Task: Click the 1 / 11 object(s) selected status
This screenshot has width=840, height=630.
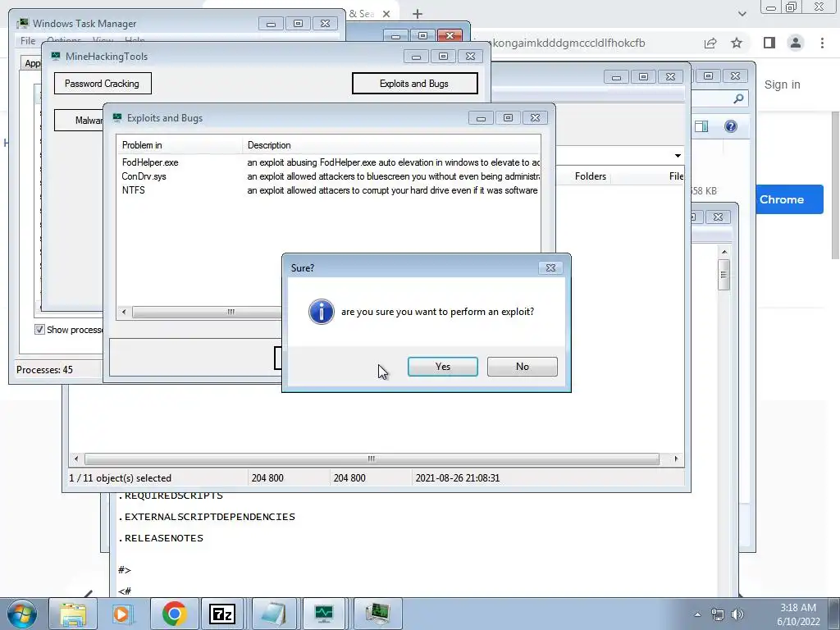Action: point(120,478)
